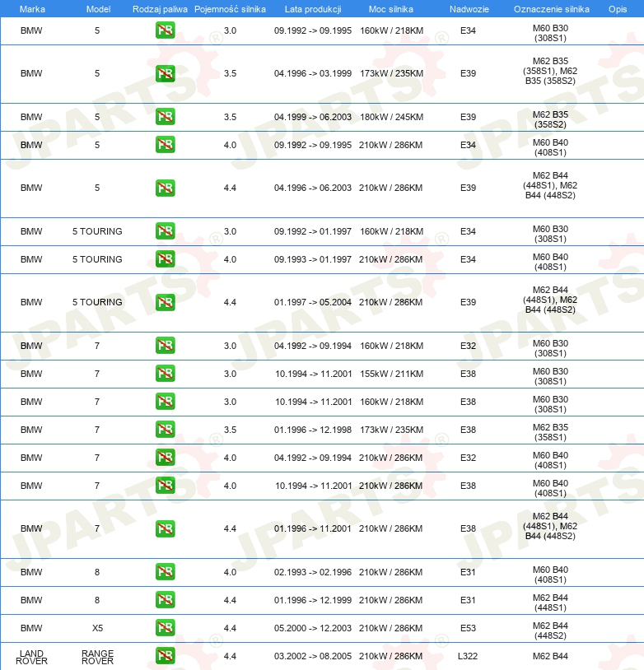644x670 pixels.
Task: Click fuel icon in BMW 5 4.4 E39 row
Action: 165,188
